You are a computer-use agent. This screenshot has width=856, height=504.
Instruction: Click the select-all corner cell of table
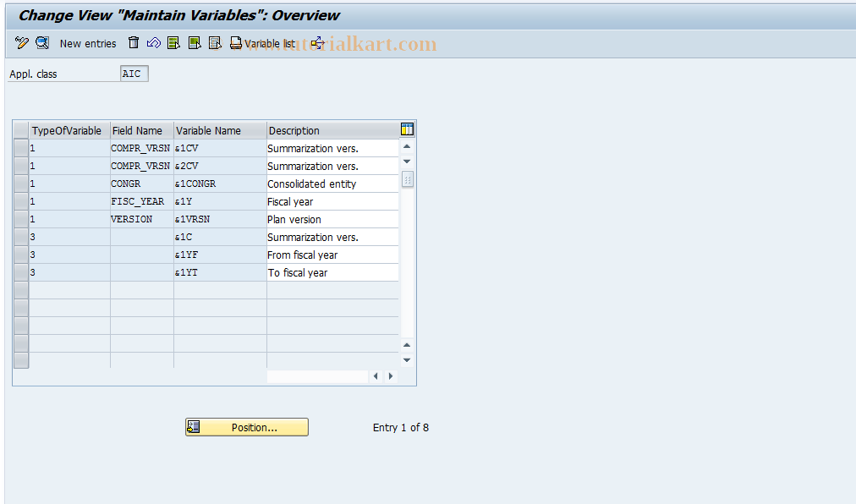coord(21,130)
